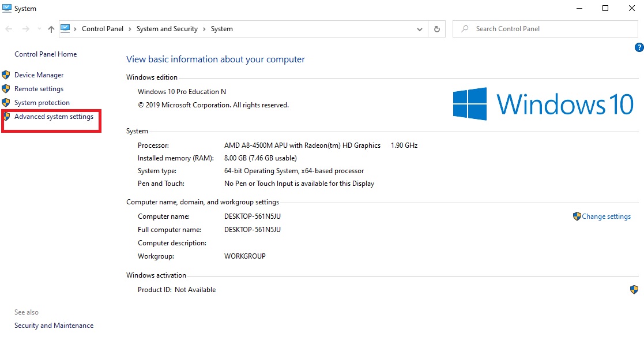
Task: Click the WORKGROUP value
Action: coord(245,256)
